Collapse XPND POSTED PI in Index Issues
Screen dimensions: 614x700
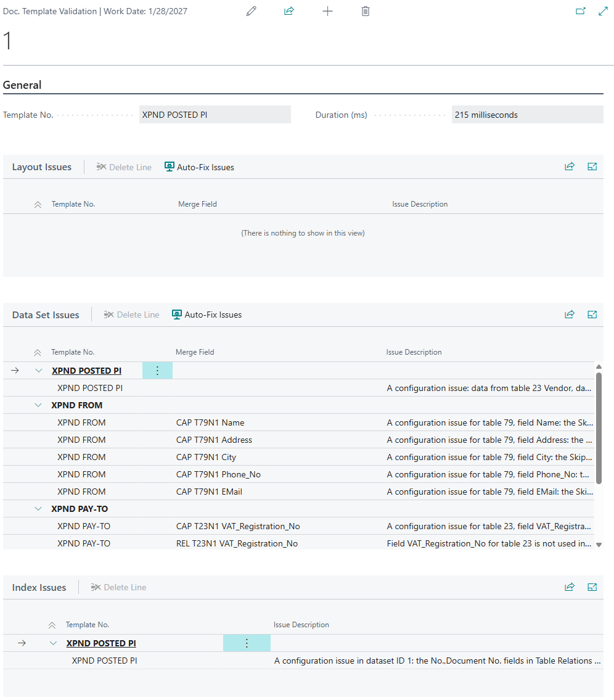tap(53, 643)
